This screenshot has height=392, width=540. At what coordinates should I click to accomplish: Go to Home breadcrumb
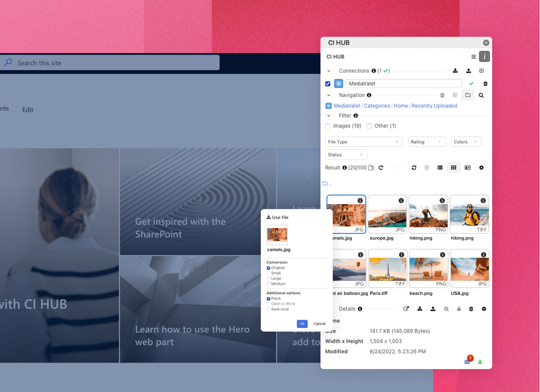(401, 106)
